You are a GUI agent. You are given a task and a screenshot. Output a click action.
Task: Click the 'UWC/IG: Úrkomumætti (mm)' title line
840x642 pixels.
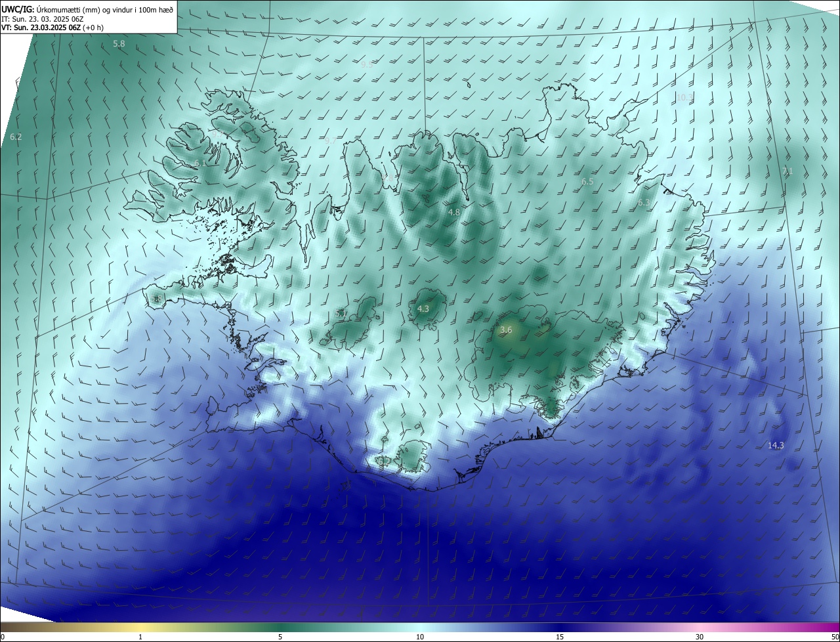(x=87, y=9)
